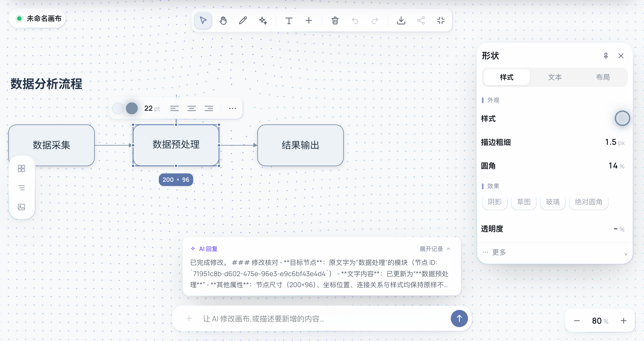This screenshot has height=341, width=644.
Task: Pin the 形状 panel
Action: coord(606,56)
